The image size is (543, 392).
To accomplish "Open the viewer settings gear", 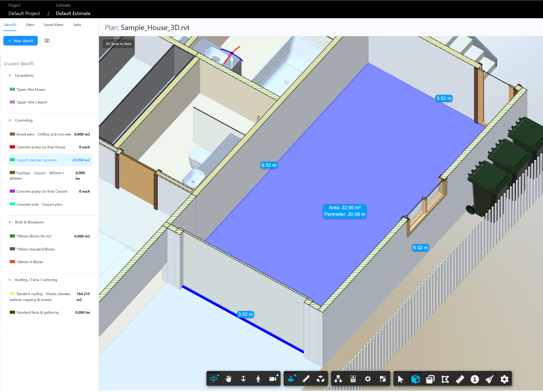I will pyautogui.click(x=368, y=378).
